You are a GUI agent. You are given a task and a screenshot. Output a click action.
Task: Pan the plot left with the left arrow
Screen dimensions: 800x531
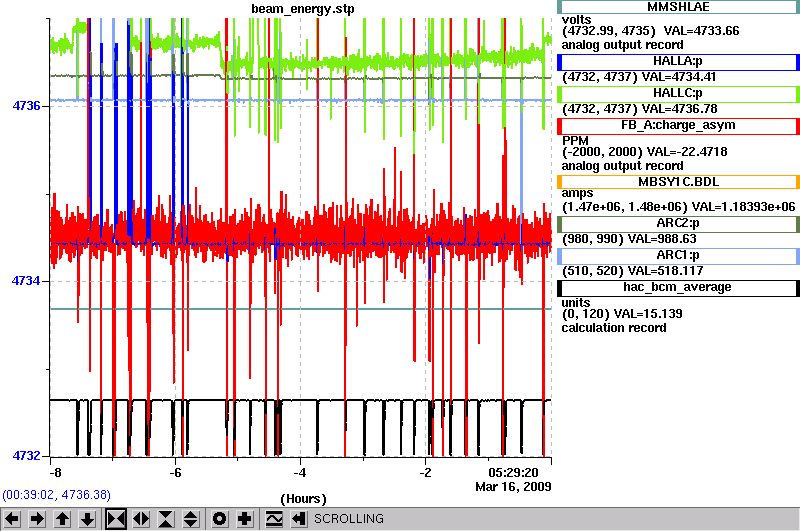[12, 519]
